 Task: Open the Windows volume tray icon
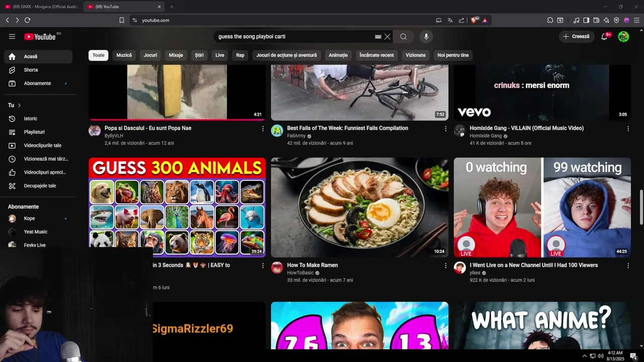[x=600, y=356]
